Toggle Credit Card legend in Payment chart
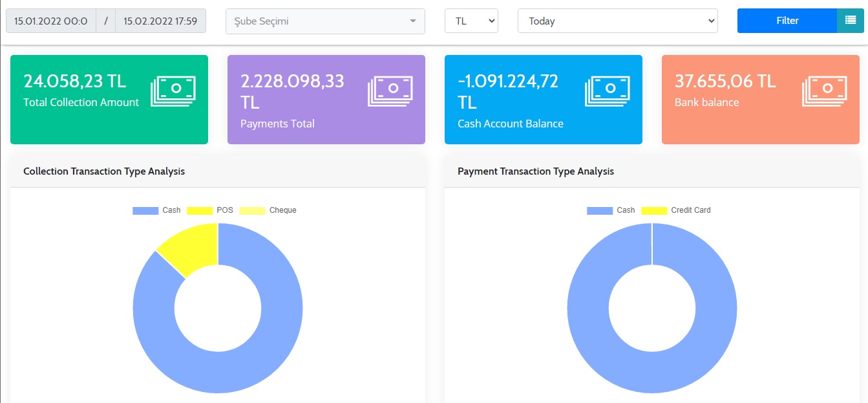Viewport: 868px width, 403px height. 676,210
